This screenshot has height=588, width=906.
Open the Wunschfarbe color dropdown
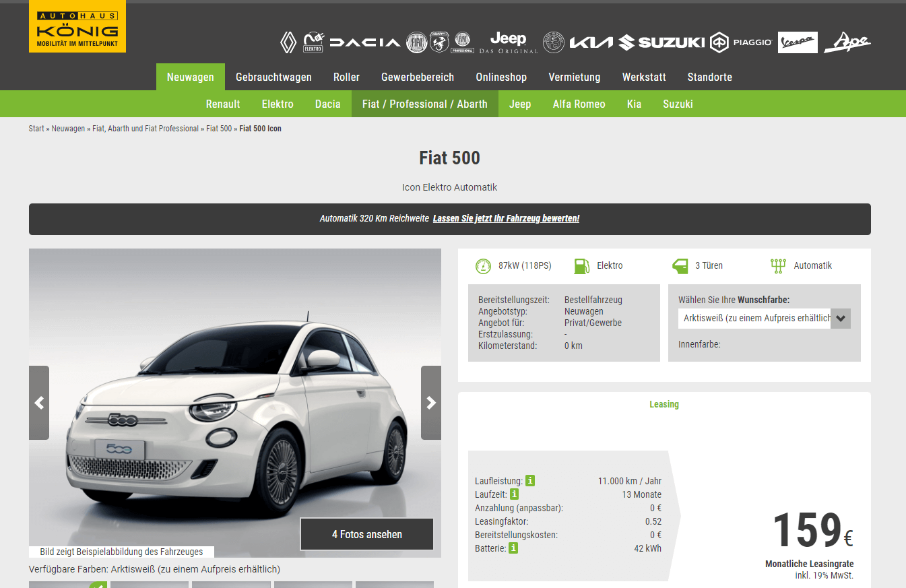point(765,318)
